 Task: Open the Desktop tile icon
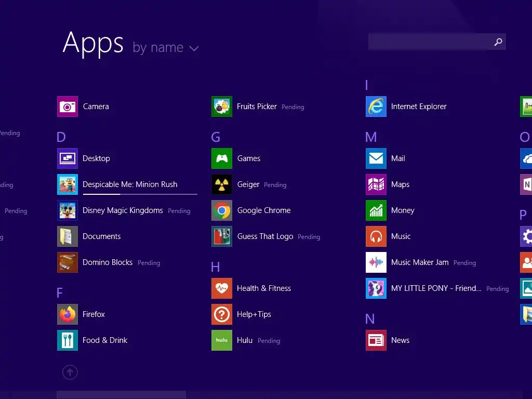click(x=67, y=158)
